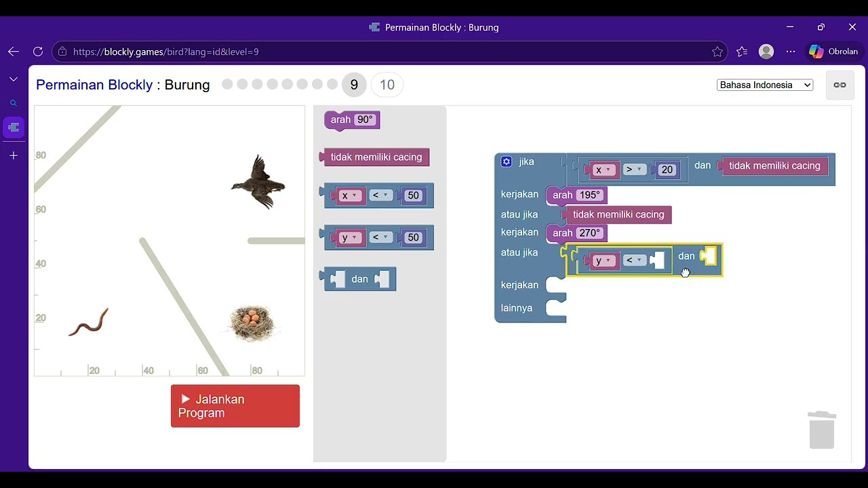Open the browser profile avatar
Image resolution: width=868 pixels, height=488 pixels.
[766, 52]
